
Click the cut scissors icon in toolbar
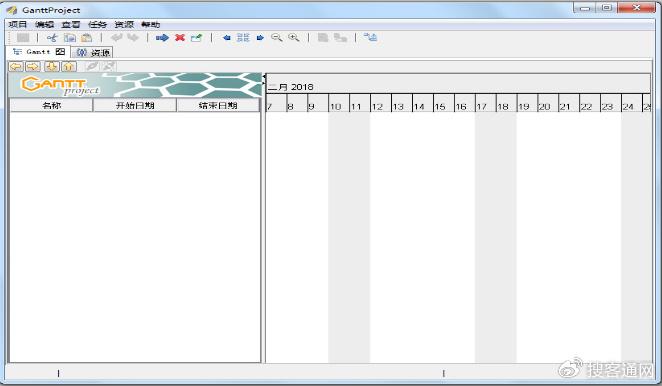coord(52,38)
